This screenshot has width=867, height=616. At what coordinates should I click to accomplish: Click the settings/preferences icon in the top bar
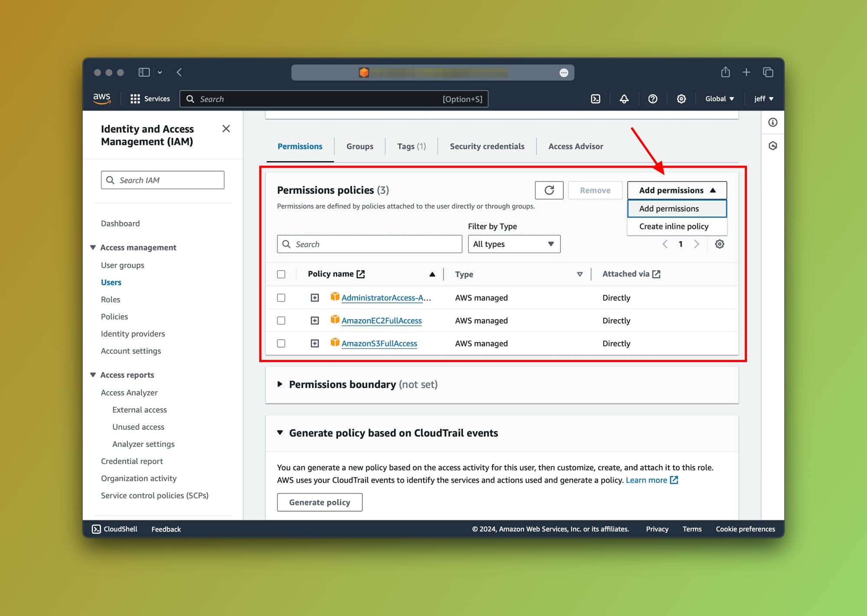680,99
